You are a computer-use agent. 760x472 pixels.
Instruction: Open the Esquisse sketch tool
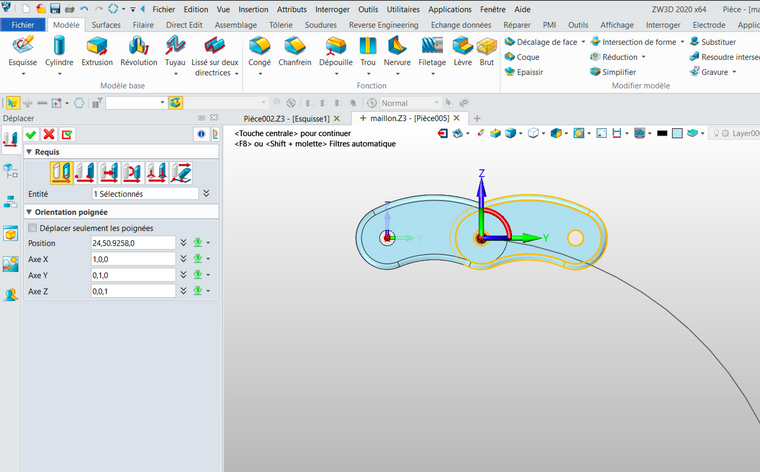point(22,52)
